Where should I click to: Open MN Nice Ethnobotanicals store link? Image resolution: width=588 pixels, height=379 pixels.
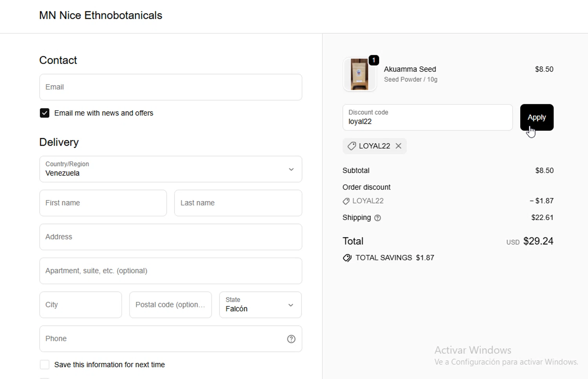click(101, 15)
